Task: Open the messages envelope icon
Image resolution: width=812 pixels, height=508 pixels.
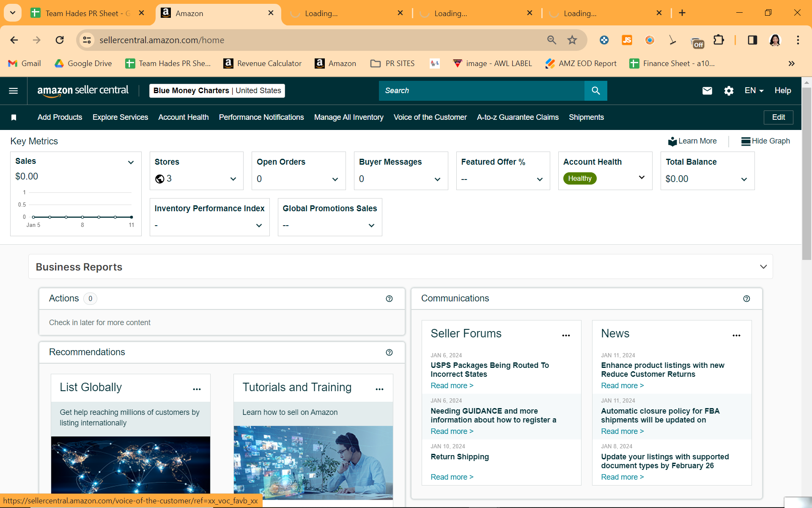Action: 707,91
